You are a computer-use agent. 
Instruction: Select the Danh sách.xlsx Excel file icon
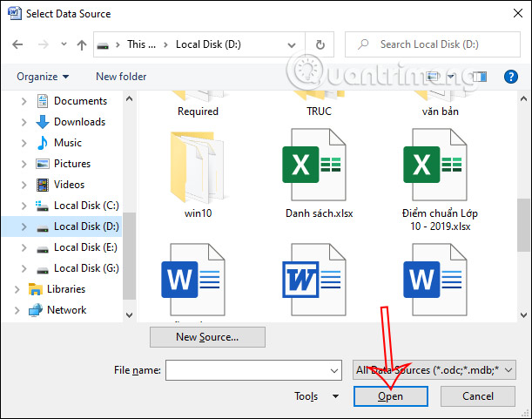[x=314, y=165]
